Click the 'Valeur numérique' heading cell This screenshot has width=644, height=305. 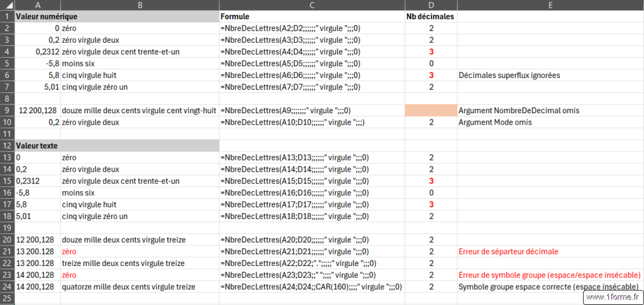coord(117,17)
